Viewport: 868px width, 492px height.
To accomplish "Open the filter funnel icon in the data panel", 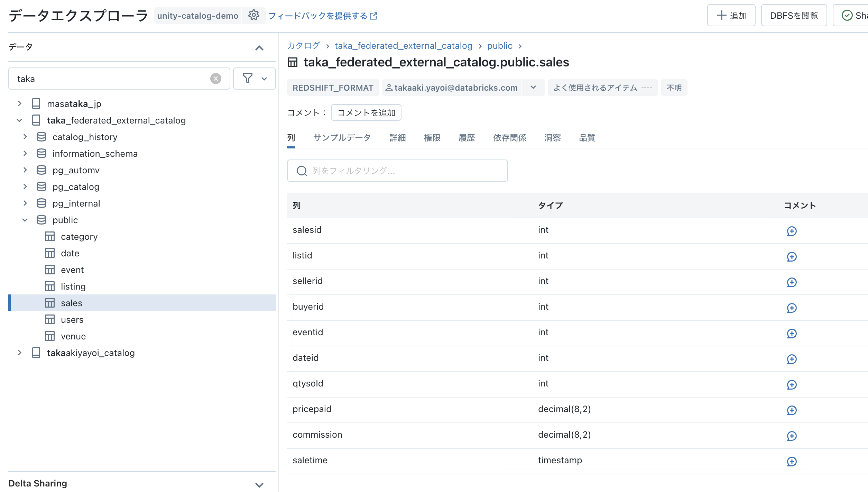I will (248, 79).
